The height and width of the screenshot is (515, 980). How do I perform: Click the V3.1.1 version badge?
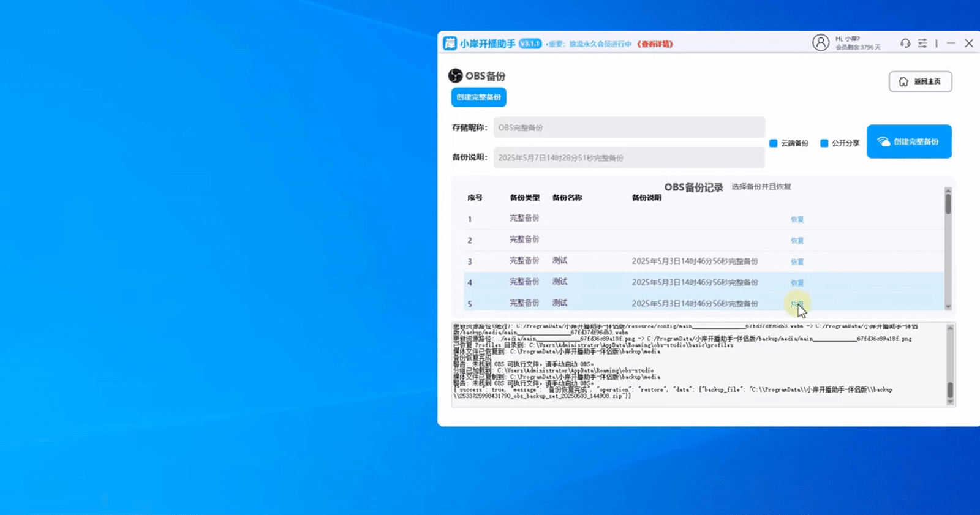(530, 43)
